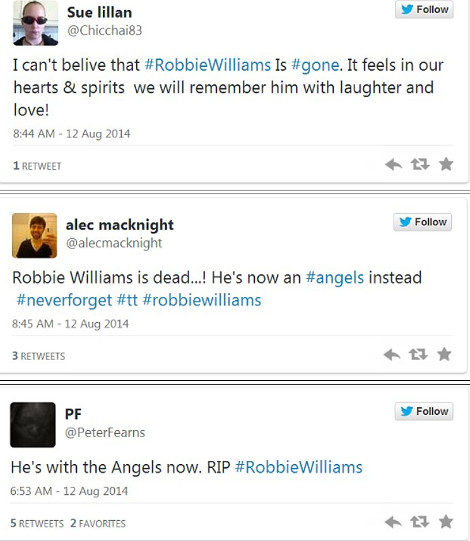Favorite PF's tweet with star
Screen dimensions: 470x541
pyautogui.click(x=446, y=522)
